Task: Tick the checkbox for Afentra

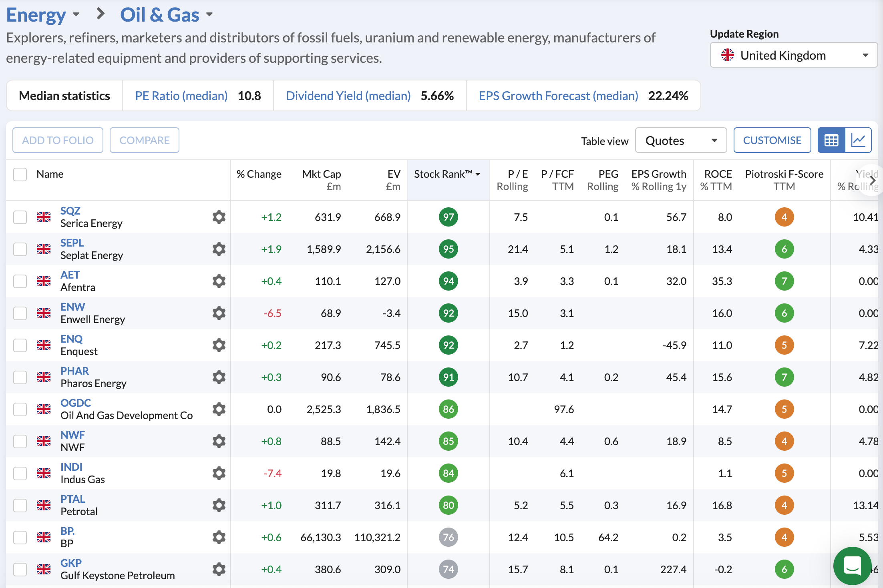Action: [20, 281]
